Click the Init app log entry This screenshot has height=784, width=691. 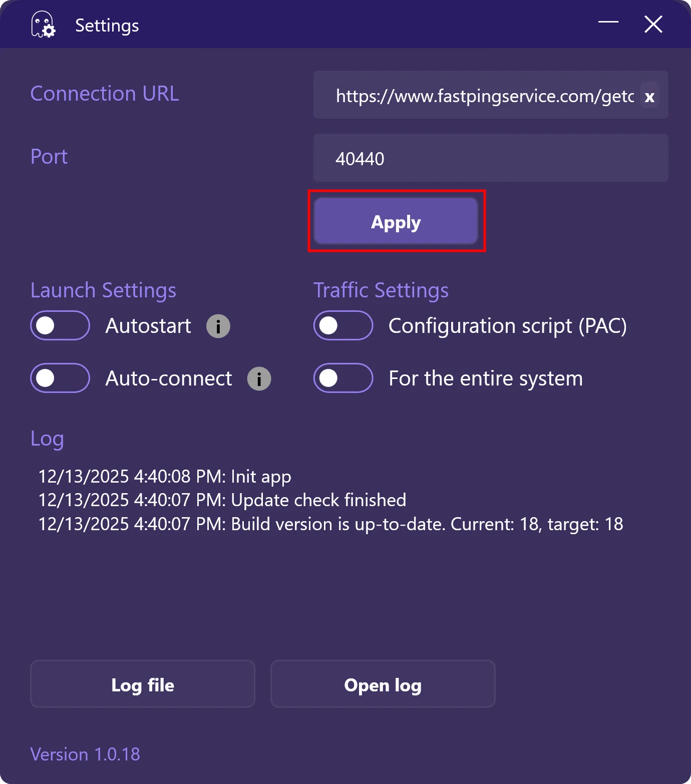pyautogui.click(x=165, y=477)
